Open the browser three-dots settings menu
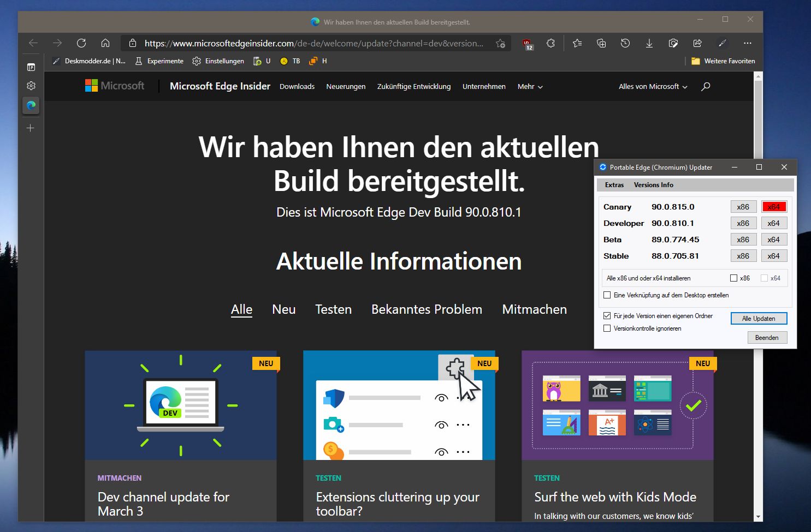Image resolution: width=811 pixels, height=532 pixels. tap(748, 43)
